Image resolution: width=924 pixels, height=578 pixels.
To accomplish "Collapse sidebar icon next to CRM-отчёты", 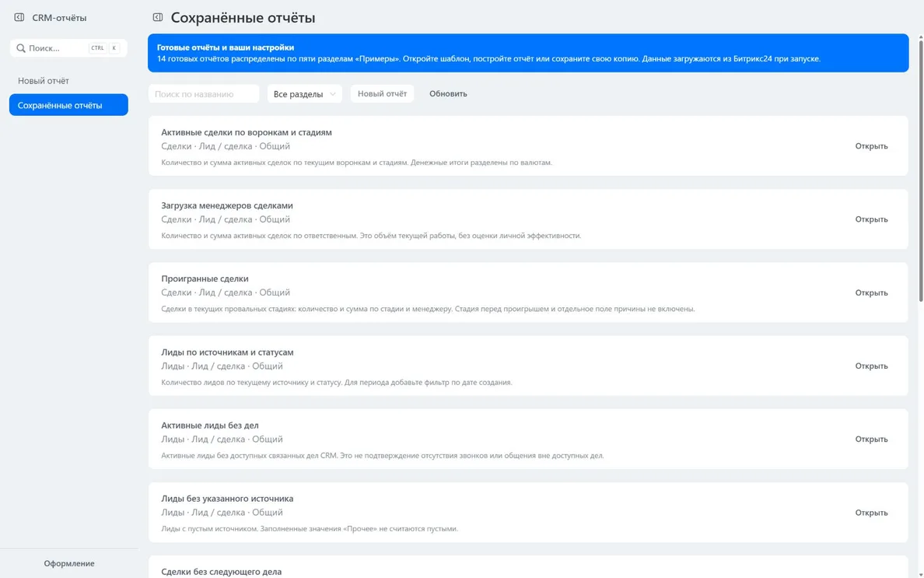I will [x=19, y=17].
